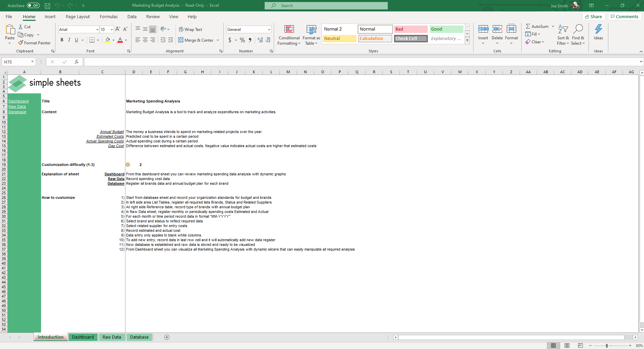Open the number format dropdown showing General
Viewport: 644px width, 349px height.
click(x=269, y=30)
